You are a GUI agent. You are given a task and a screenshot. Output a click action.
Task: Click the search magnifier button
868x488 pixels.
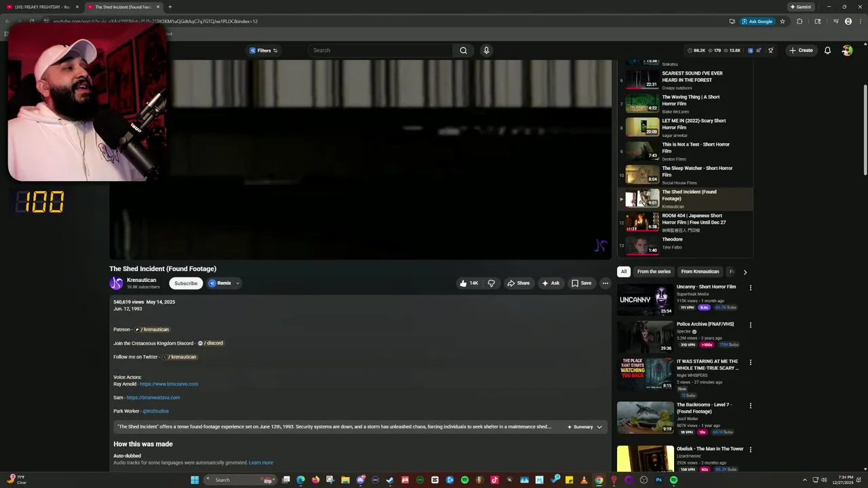(x=463, y=50)
